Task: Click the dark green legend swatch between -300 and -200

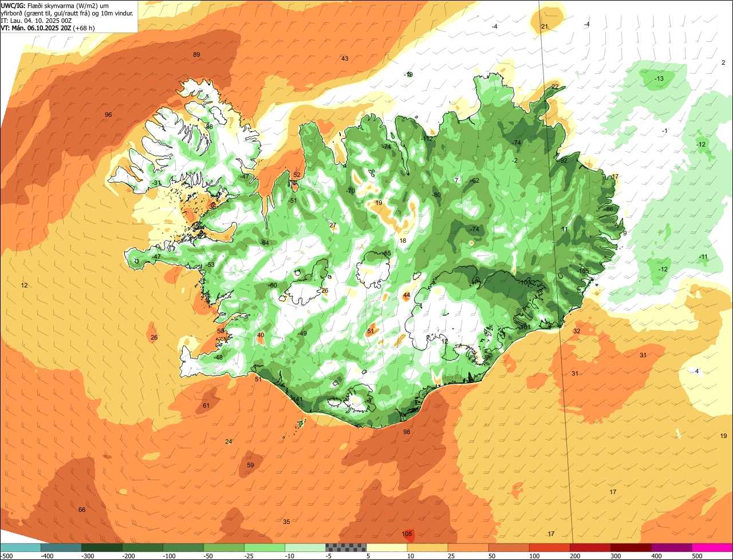Action: [x=102, y=547]
